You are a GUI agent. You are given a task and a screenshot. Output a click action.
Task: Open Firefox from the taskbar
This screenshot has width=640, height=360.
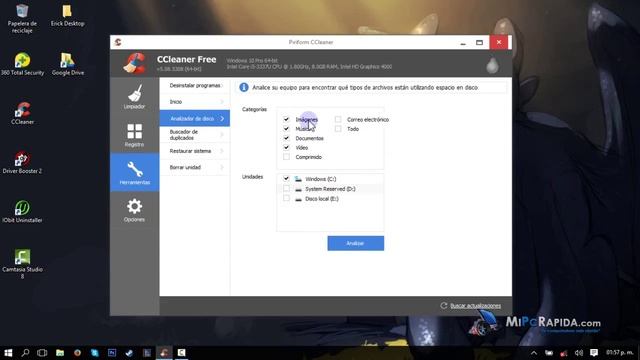tap(77, 353)
